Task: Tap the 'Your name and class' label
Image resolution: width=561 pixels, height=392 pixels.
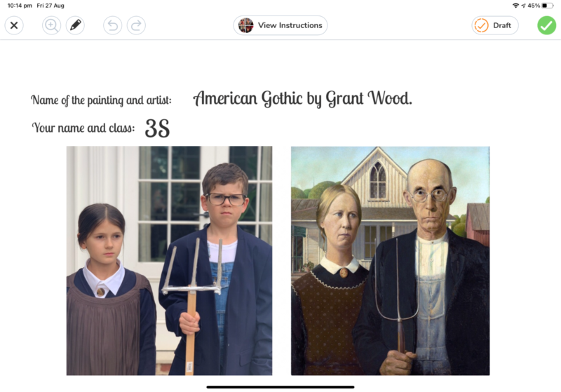Action: [83, 128]
